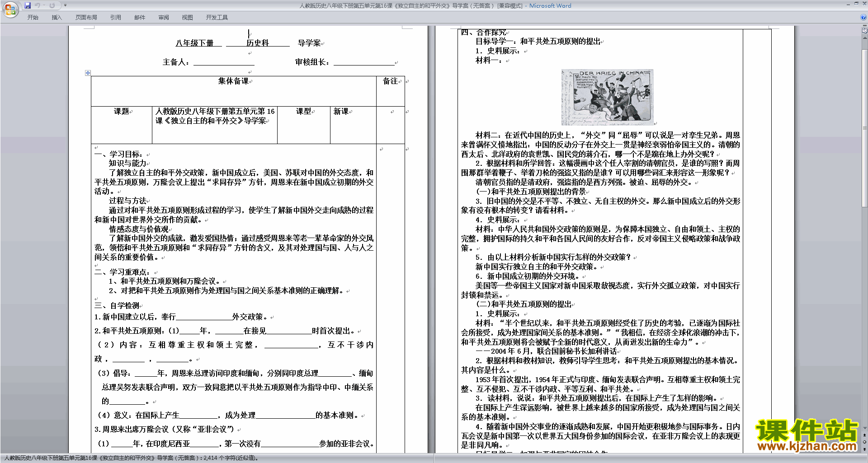
Task: Open the 邮件 ribbon tab
Action: tap(140, 18)
